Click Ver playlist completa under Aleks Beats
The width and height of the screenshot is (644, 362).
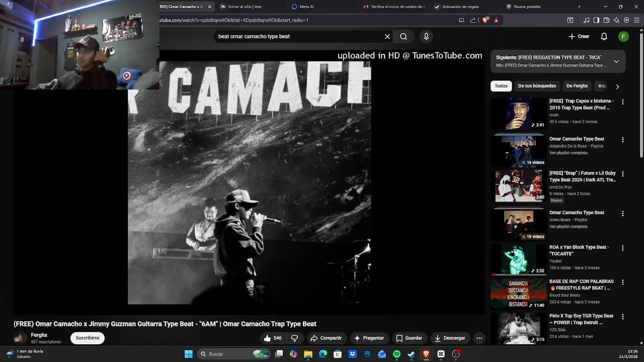569,227
